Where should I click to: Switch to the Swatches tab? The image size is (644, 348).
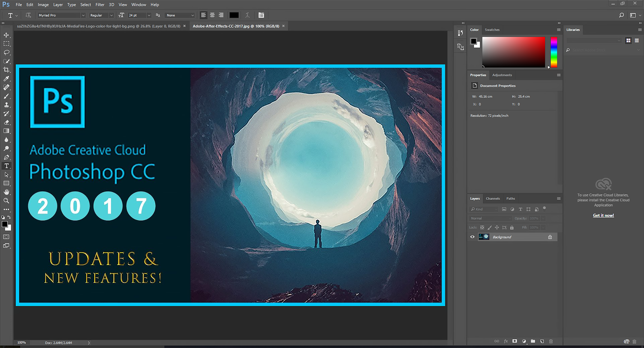point(492,30)
